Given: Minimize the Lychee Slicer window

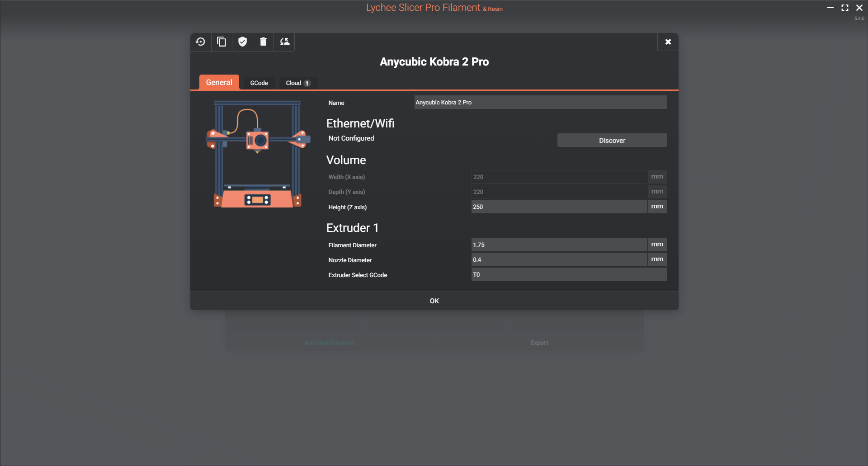Looking at the screenshot, I should 830,8.
